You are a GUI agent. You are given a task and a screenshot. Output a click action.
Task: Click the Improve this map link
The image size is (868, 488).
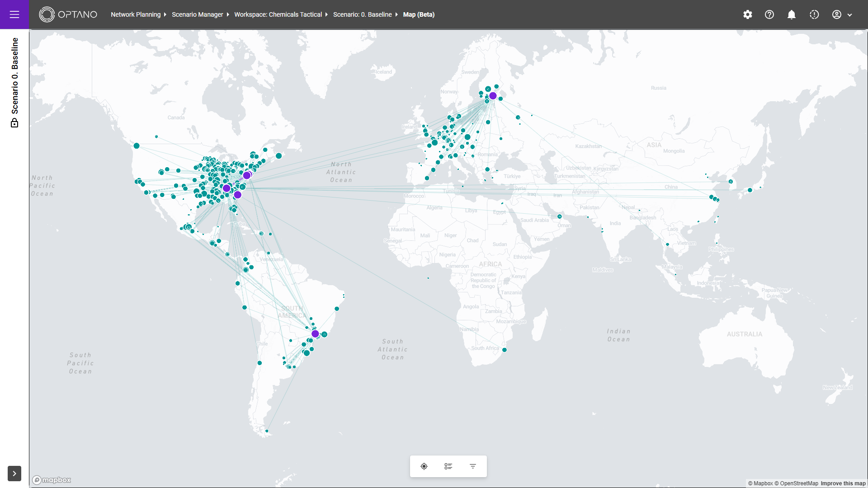(843, 483)
